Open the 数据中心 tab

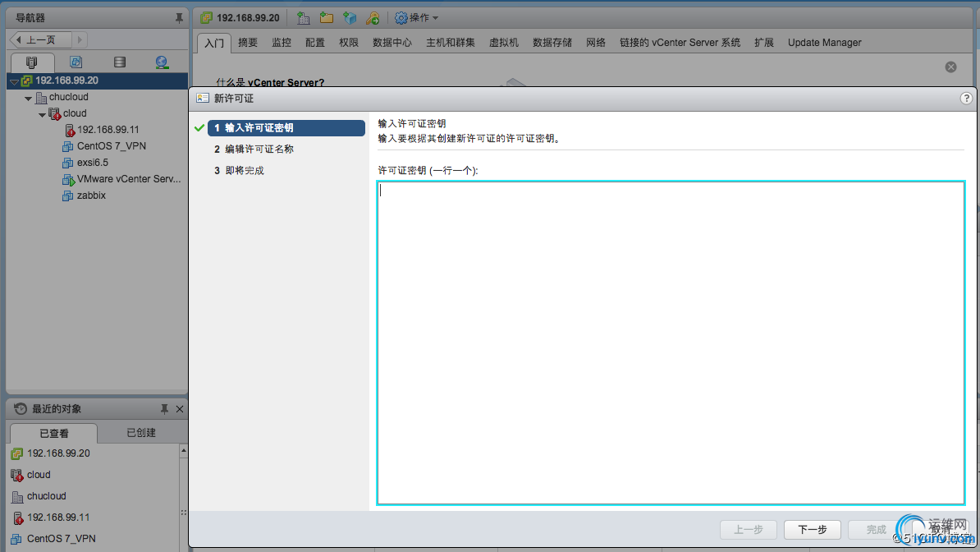[392, 43]
